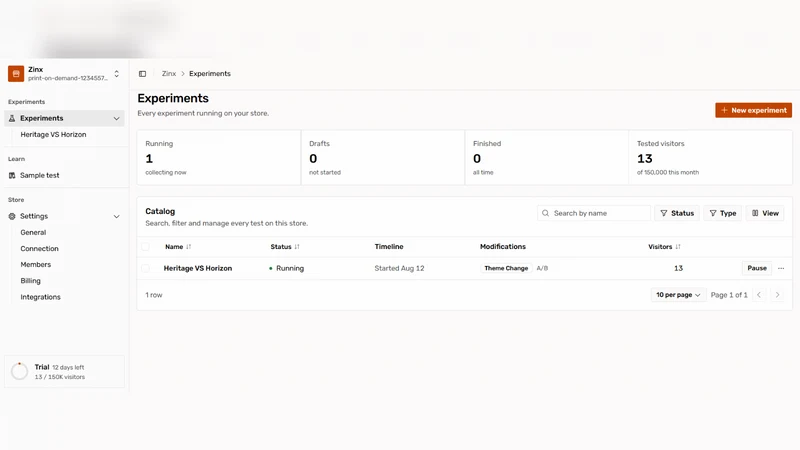
Task: Click the plus icon on New experiment
Action: pyautogui.click(x=724, y=110)
